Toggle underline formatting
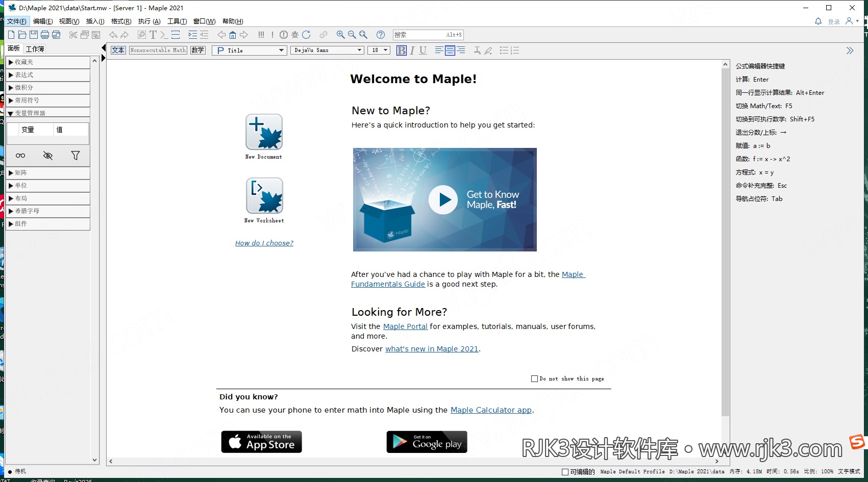Screen dimensions: 868x482 pos(423,50)
